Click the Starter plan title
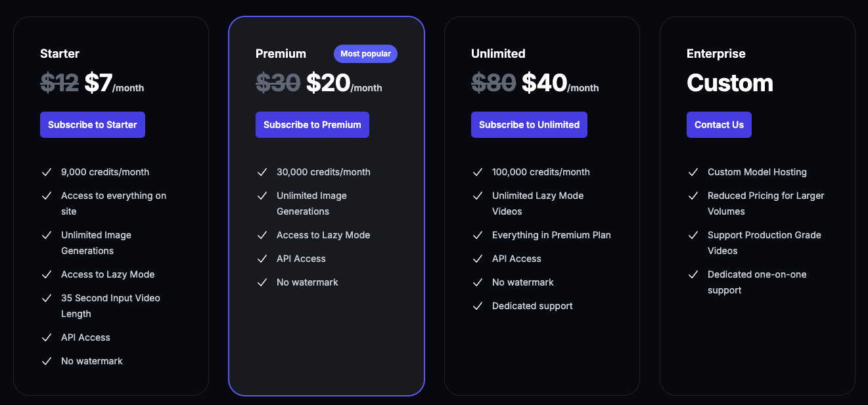 tap(60, 54)
